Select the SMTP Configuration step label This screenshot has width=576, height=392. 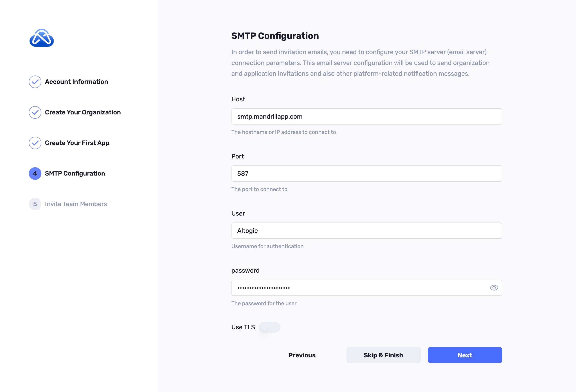click(x=75, y=174)
